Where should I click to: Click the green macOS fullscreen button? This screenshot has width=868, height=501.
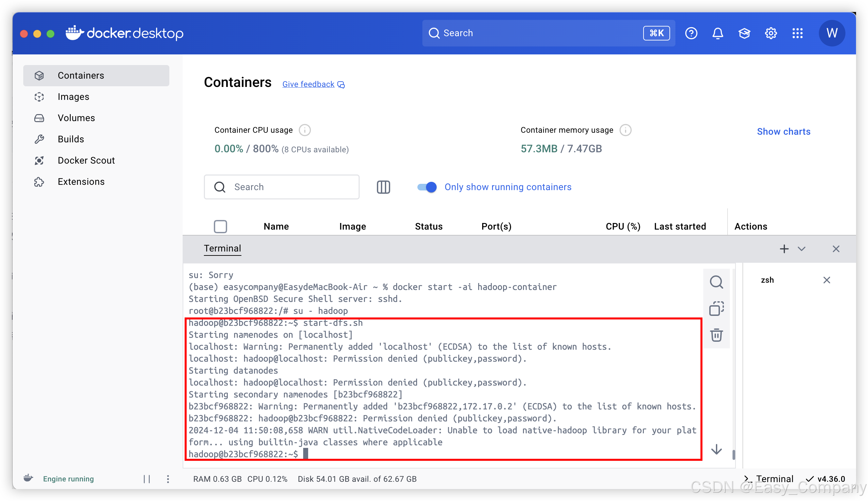(x=50, y=34)
